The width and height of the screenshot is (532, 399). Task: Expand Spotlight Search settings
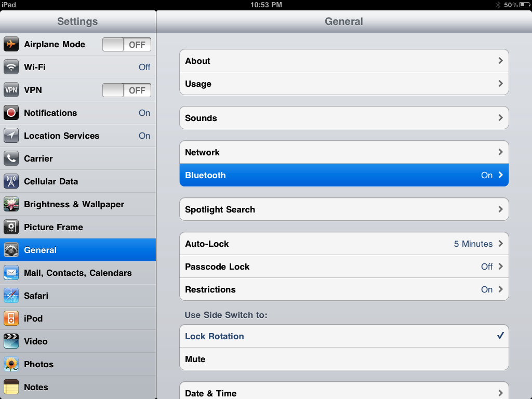[x=344, y=209]
